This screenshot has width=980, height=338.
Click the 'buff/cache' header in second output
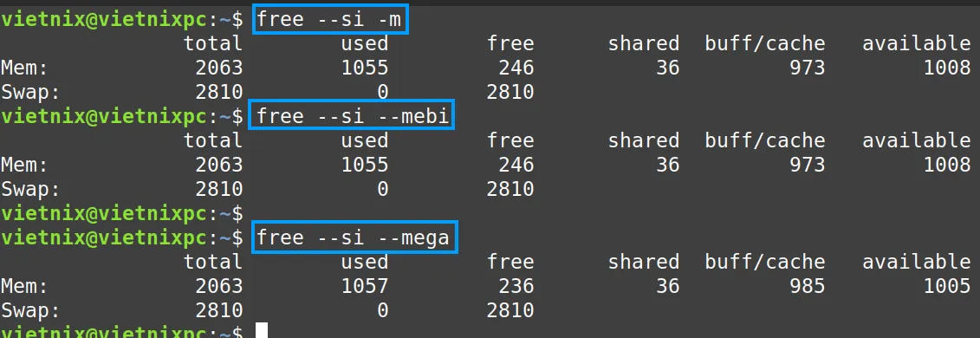(x=765, y=140)
